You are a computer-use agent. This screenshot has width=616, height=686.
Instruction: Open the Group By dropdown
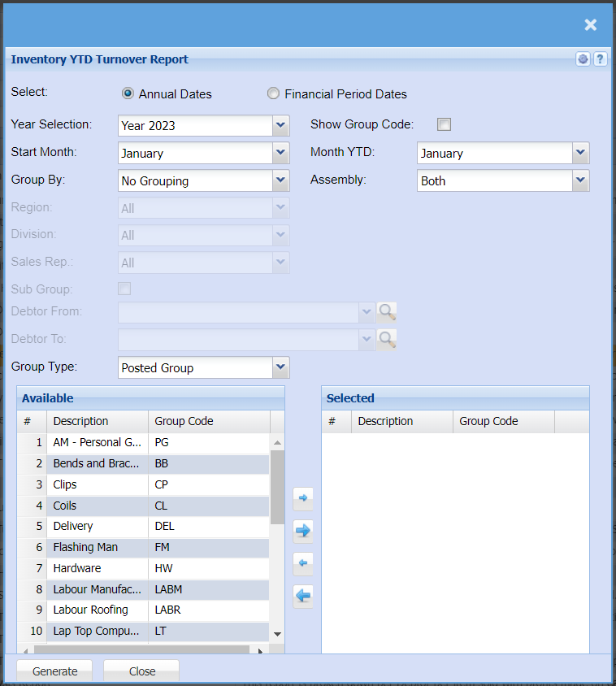pyautogui.click(x=280, y=180)
